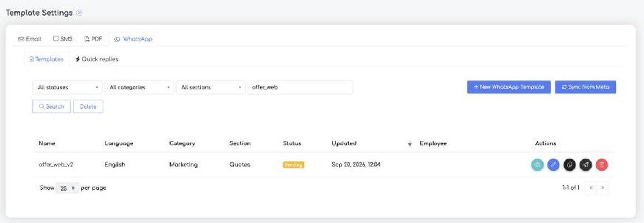This screenshot has height=223, width=644.
Task: Open the All categories filter dropdown
Action: (x=139, y=88)
